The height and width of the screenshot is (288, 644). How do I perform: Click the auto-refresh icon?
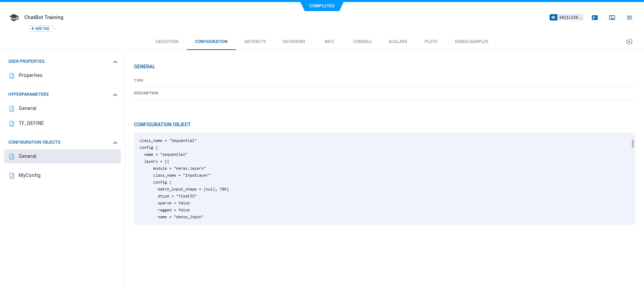629,42
